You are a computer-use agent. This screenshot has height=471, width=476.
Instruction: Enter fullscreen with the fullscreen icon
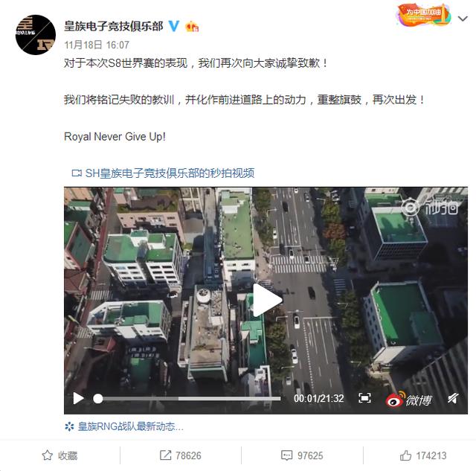[x=364, y=398]
